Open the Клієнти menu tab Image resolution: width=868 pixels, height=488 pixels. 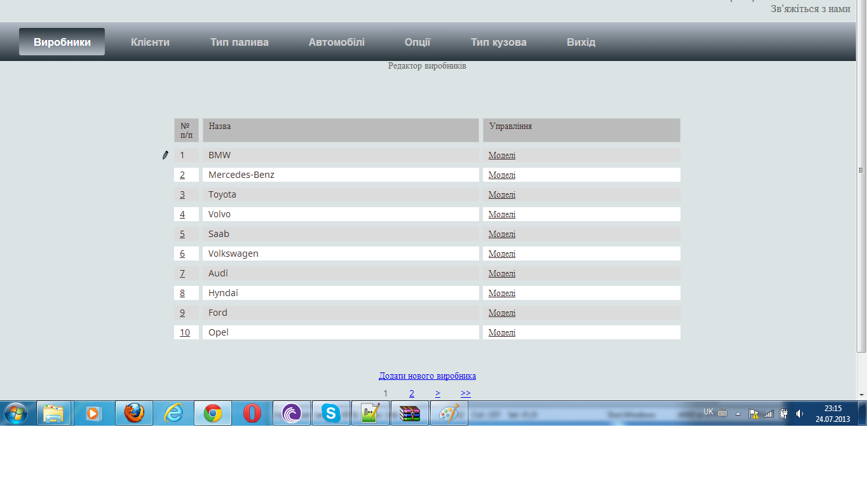(x=150, y=42)
